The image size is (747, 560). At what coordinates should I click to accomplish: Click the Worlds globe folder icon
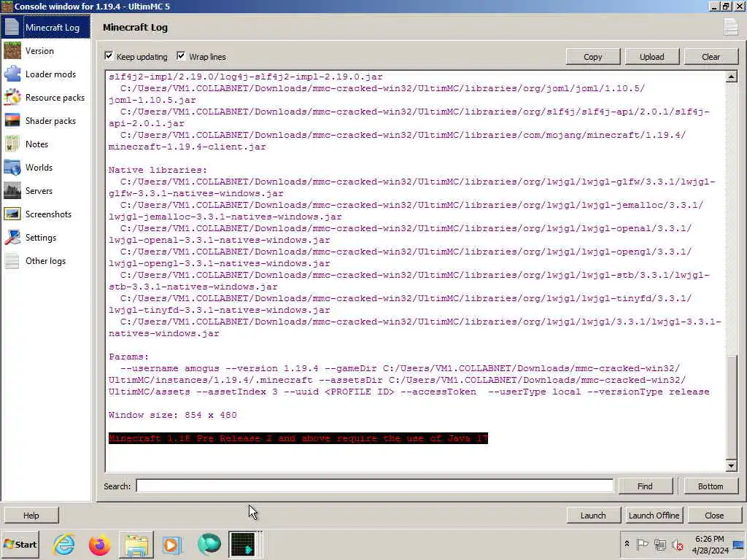(12, 167)
